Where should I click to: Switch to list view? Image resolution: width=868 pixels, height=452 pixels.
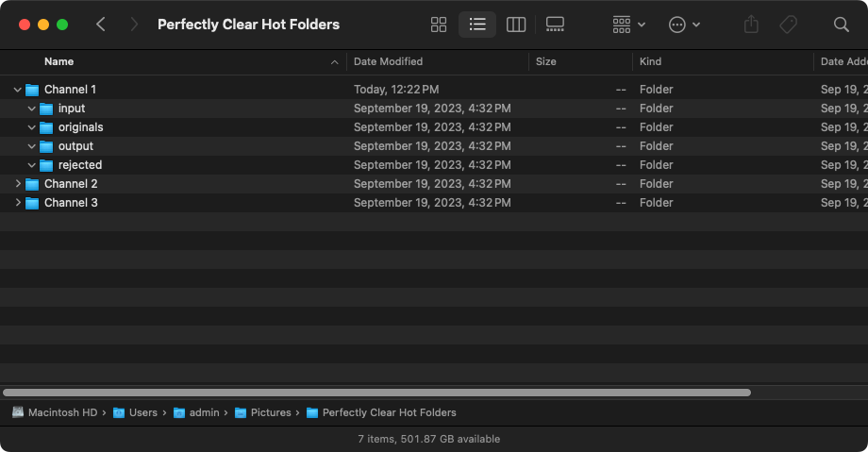[x=477, y=25]
